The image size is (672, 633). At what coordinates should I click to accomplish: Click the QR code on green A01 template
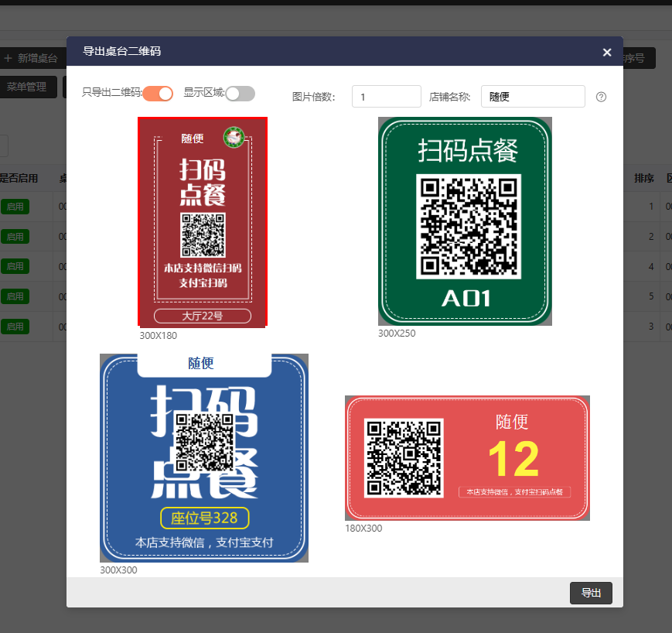468,227
